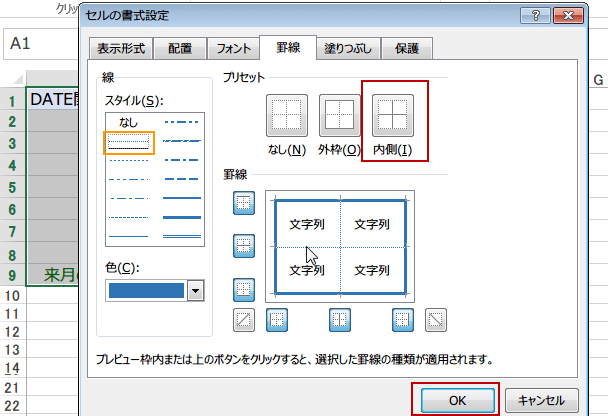Image resolution: width=608 pixels, height=416 pixels.
Task: Toggle the bottom border button
Action: click(x=244, y=290)
